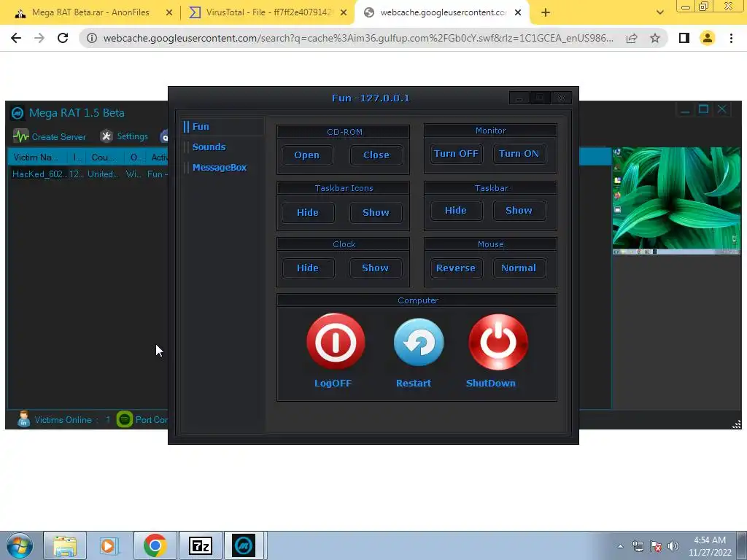747x560 pixels.
Task: Switch to the VirusTotal File tab
Action: tap(268, 12)
